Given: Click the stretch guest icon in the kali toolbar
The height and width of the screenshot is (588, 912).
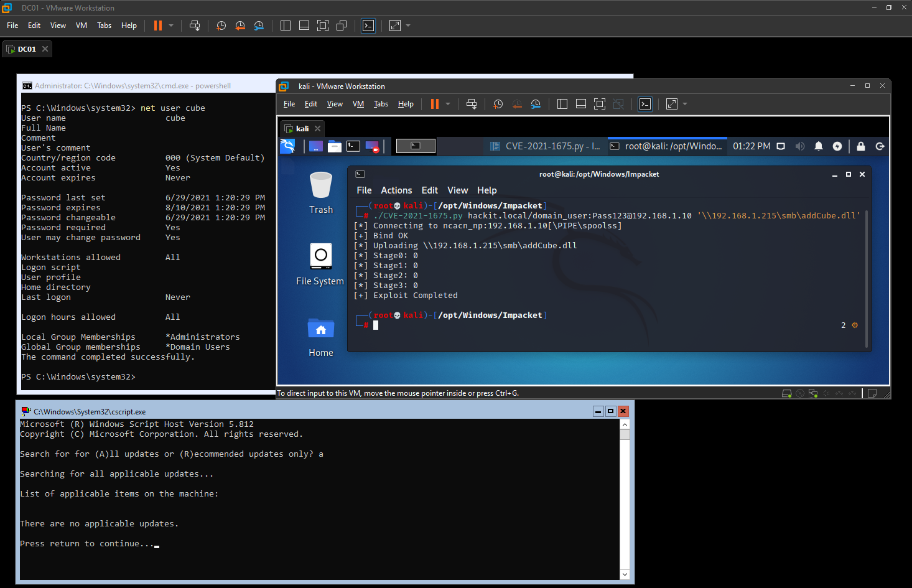Looking at the screenshot, I should click(x=672, y=104).
